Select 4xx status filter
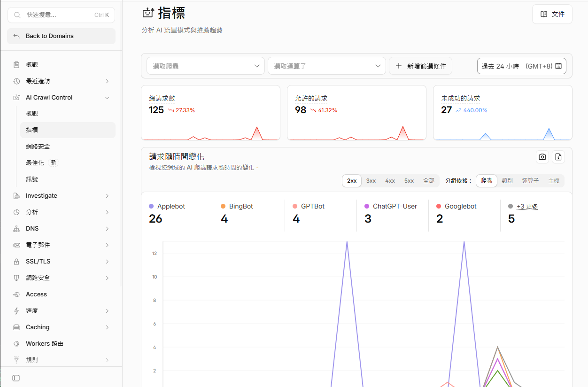The image size is (588, 387). tap(390, 181)
